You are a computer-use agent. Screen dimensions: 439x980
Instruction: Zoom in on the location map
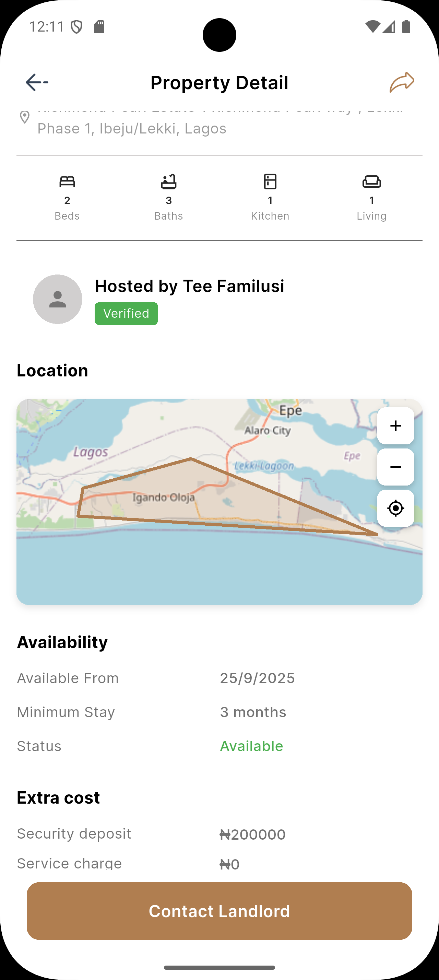point(395,426)
